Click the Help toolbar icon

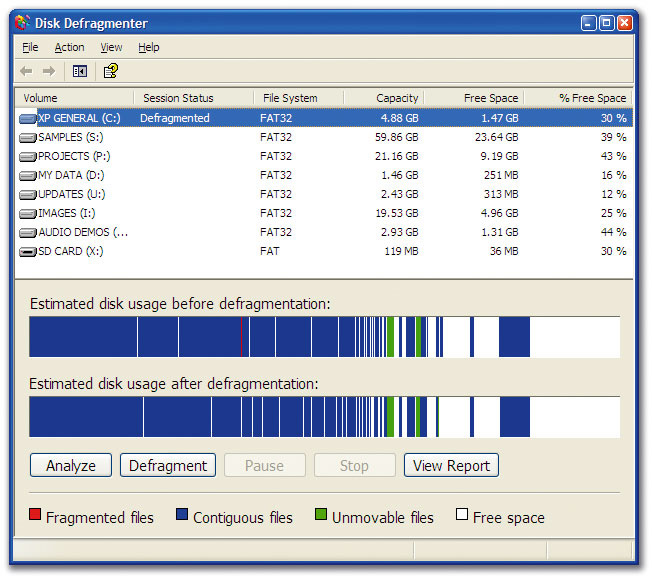click(110, 71)
